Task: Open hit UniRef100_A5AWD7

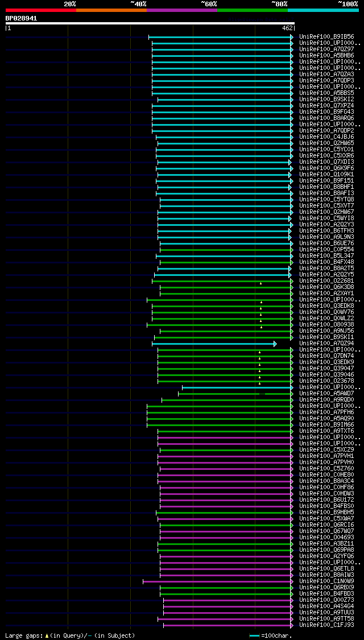Action: pos(326,394)
